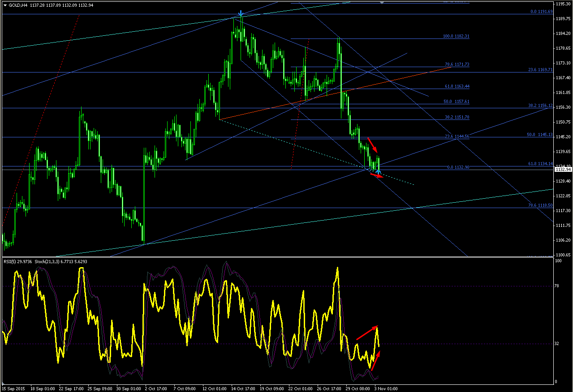Select Fibonacci label 38.2 1156.12
The width and height of the screenshot is (573, 392).
coord(541,106)
